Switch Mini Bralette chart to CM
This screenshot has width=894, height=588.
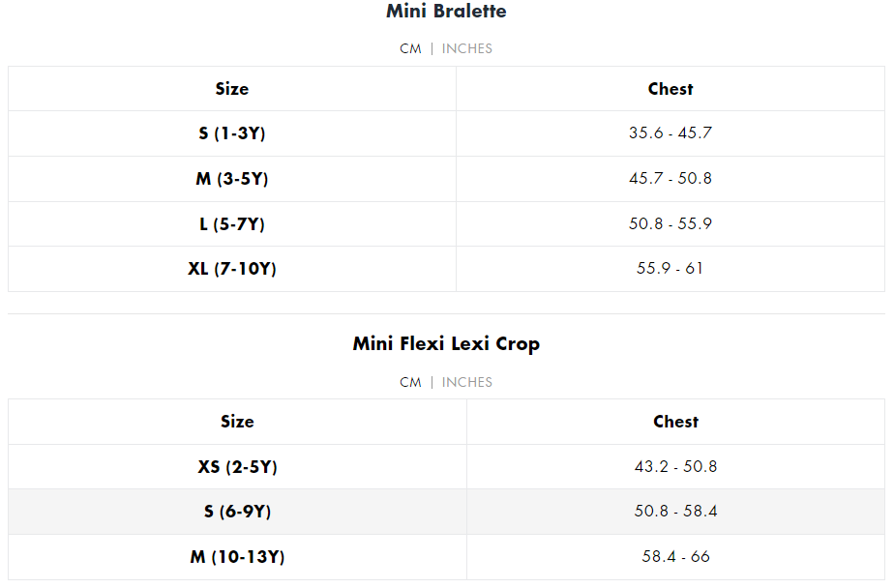[x=410, y=49]
